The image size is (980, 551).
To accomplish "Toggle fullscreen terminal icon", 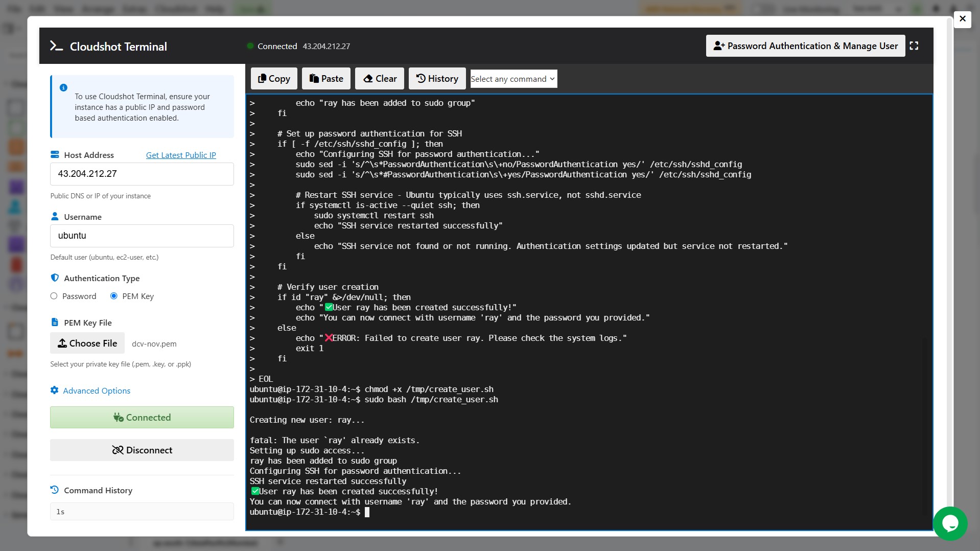I will point(914,46).
